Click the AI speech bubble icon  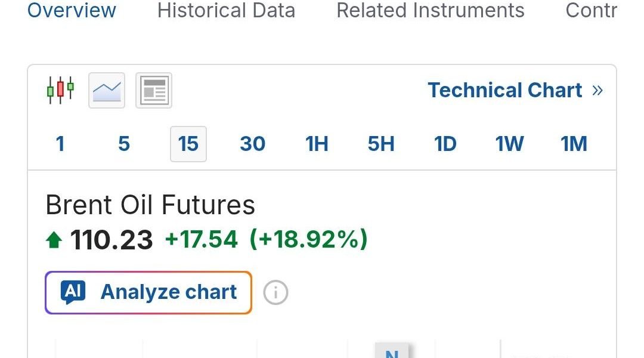[73, 292]
